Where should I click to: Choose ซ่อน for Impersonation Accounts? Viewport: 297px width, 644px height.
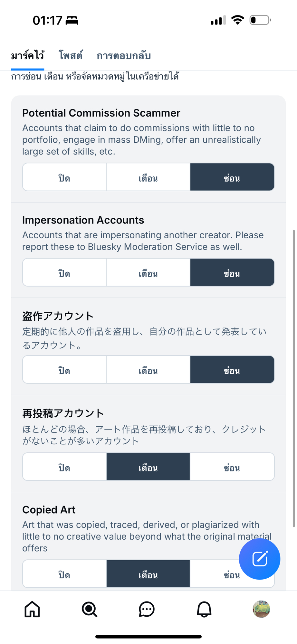tap(232, 272)
